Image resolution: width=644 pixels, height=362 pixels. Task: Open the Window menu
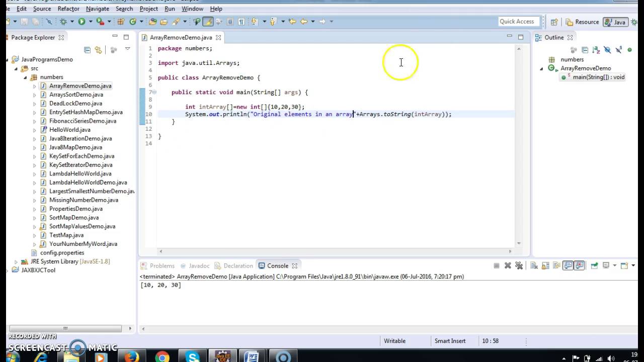tap(192, 9)
